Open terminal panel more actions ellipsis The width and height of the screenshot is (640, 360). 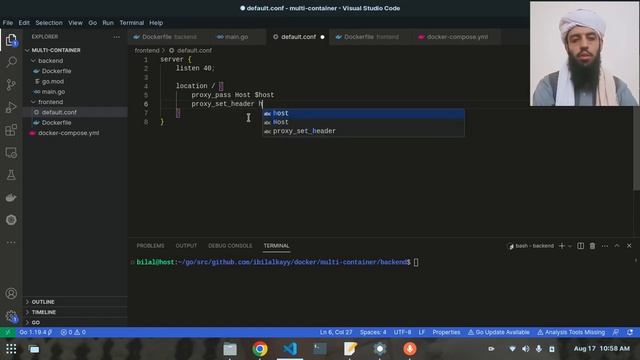(x=605, y=246)
